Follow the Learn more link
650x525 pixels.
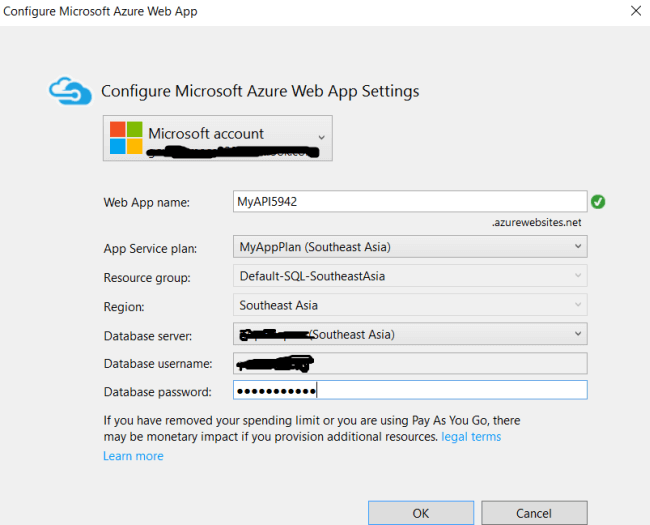[133, 456]
